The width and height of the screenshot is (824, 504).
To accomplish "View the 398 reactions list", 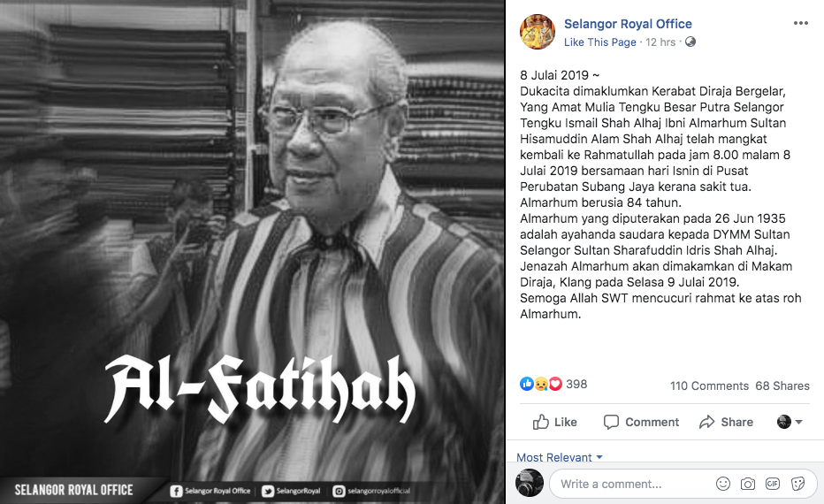I will pyautogui.click(x=576, y=384).
